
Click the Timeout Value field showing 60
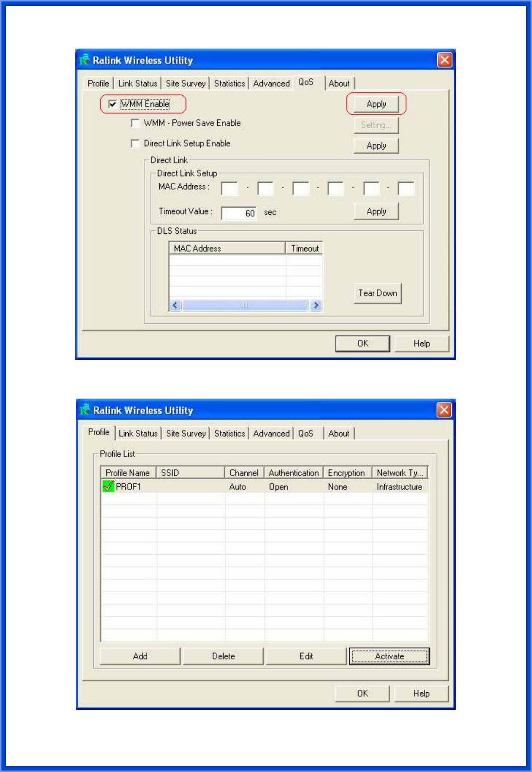239,213
